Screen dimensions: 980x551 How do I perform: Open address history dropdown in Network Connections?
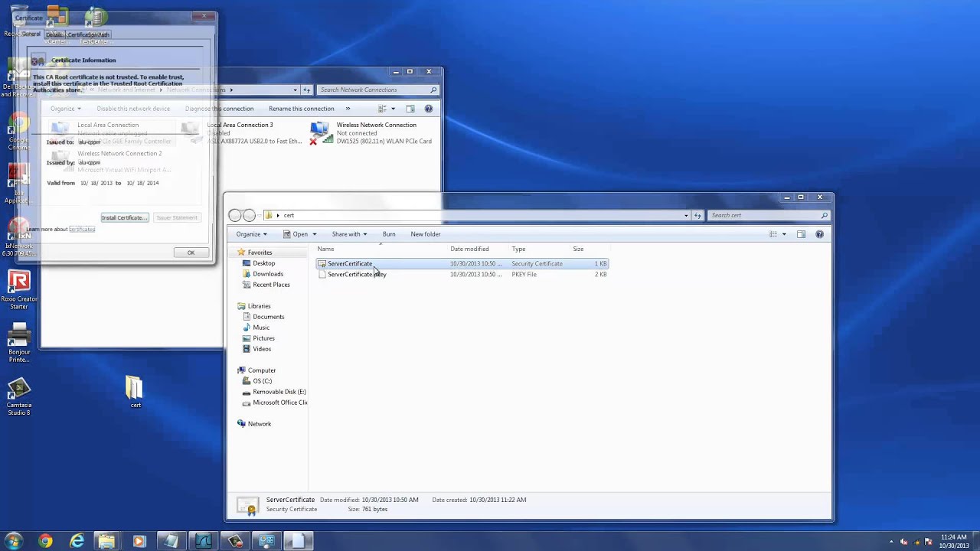click(x=295, y=90)
